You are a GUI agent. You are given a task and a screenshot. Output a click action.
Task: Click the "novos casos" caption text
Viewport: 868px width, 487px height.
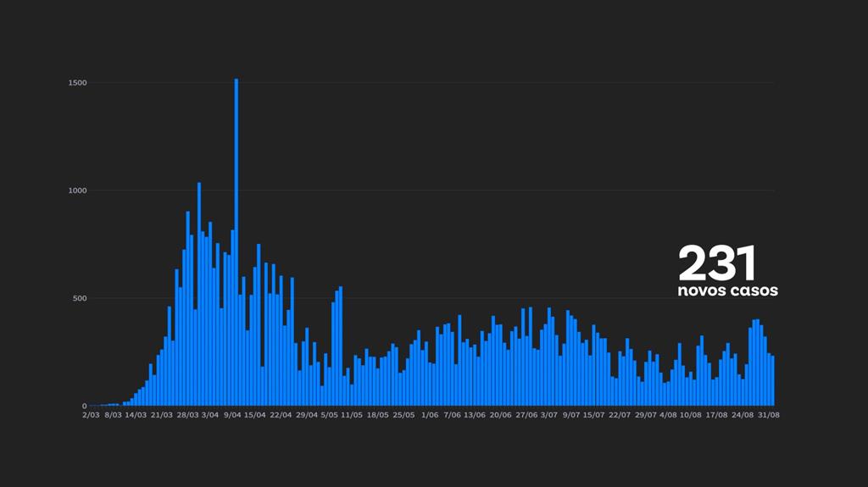[x=727, y=291]
